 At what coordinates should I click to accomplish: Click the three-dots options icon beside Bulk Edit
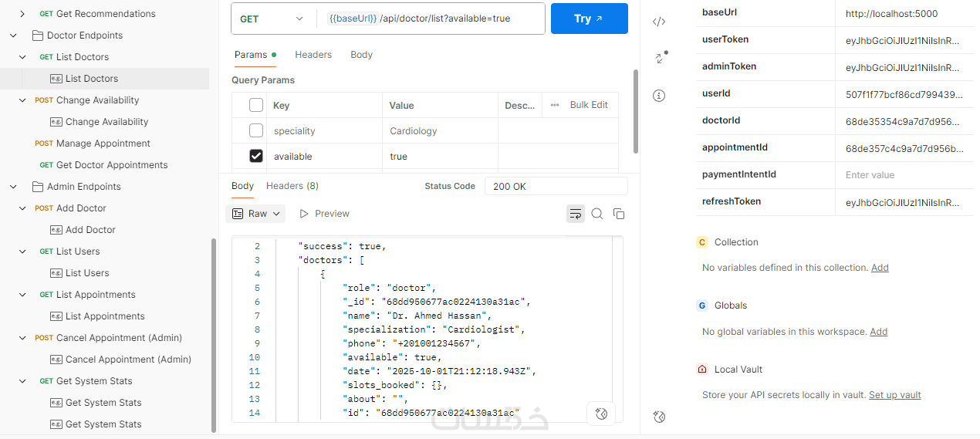(x=554, y=105)
